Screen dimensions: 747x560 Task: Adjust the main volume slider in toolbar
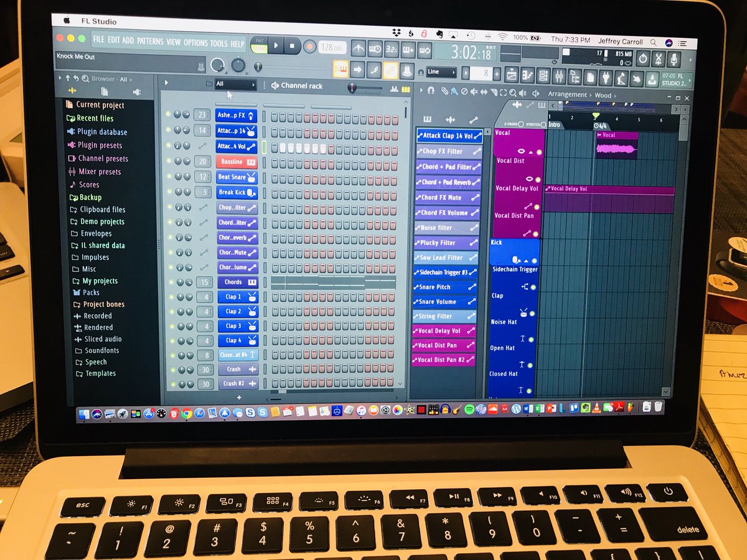click(x=217, y=65)
